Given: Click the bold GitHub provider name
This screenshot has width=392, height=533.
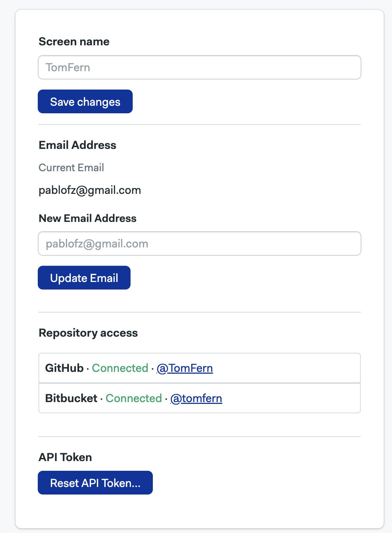Looking at the screenshot, I should [x=64, y=368].
